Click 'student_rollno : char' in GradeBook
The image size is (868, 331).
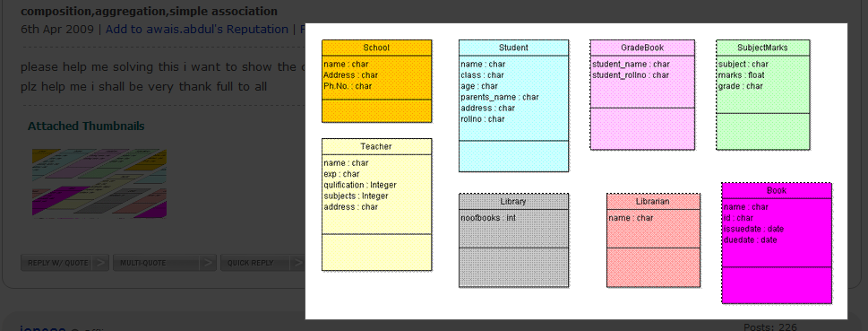point(631,74)
